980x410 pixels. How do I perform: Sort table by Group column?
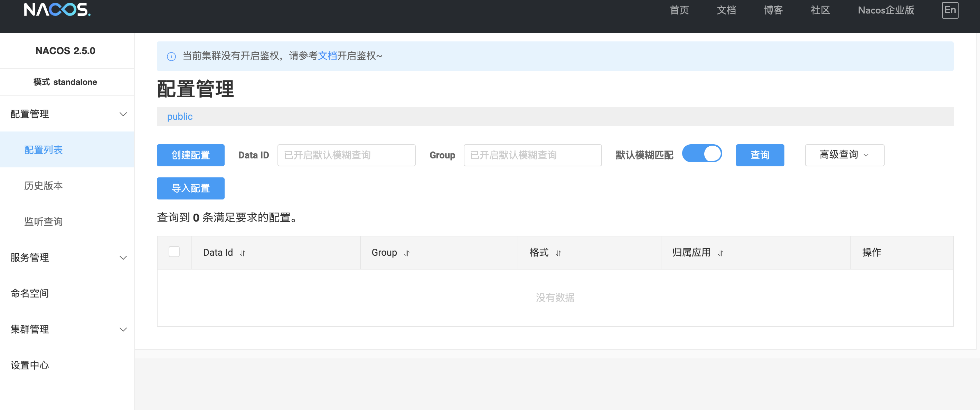[407, 253]
